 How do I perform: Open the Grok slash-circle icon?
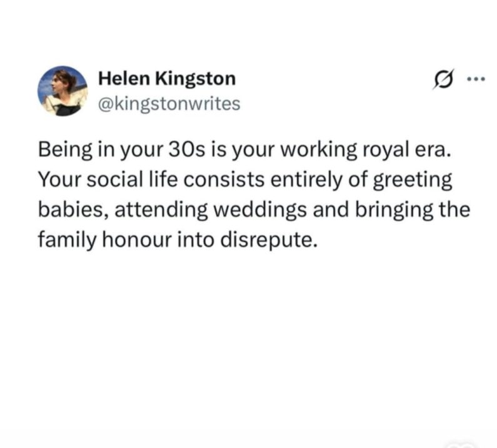[443, 79]
